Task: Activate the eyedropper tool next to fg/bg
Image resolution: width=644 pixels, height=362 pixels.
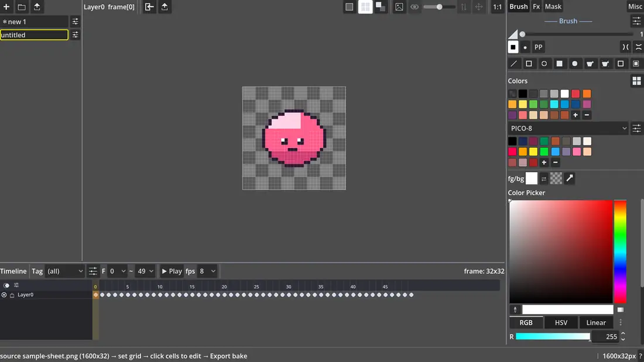Action: pos(569,178)
